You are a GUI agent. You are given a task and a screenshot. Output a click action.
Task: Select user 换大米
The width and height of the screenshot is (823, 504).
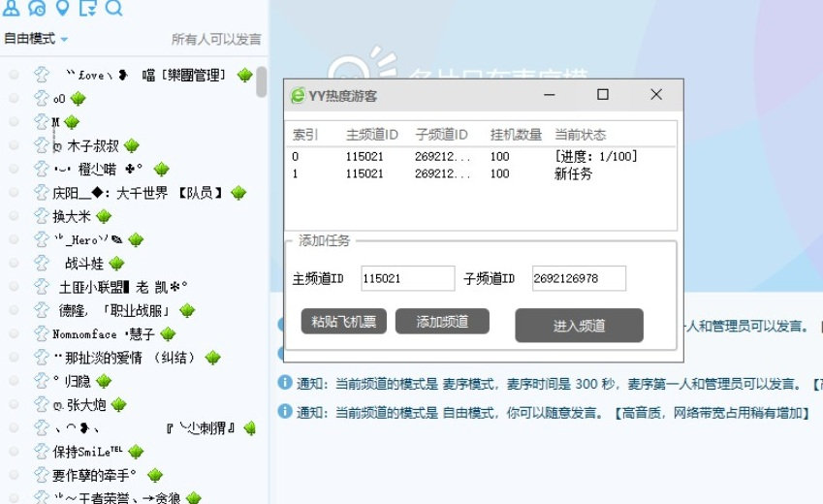(72, 216)
